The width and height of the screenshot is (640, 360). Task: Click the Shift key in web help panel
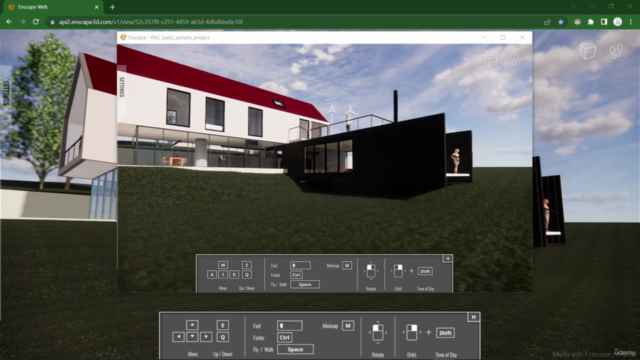(445, 333)
